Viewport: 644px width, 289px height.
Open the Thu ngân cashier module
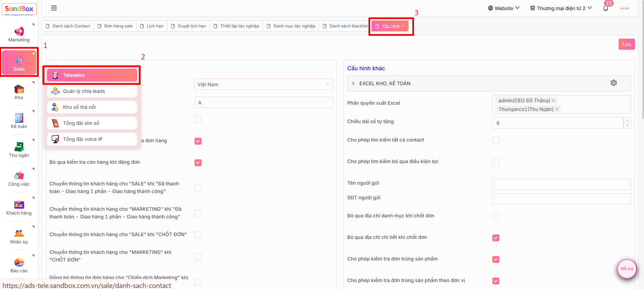19,147
